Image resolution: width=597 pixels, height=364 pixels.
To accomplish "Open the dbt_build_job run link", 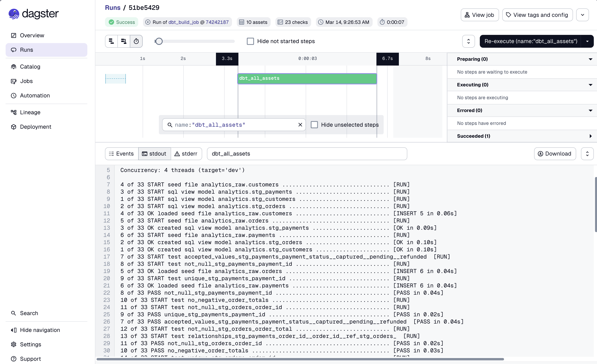I will click(x=184, y=22).
